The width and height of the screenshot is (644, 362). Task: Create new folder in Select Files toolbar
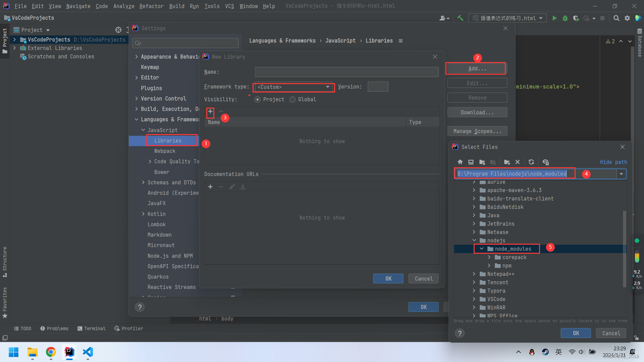[507, 162]
